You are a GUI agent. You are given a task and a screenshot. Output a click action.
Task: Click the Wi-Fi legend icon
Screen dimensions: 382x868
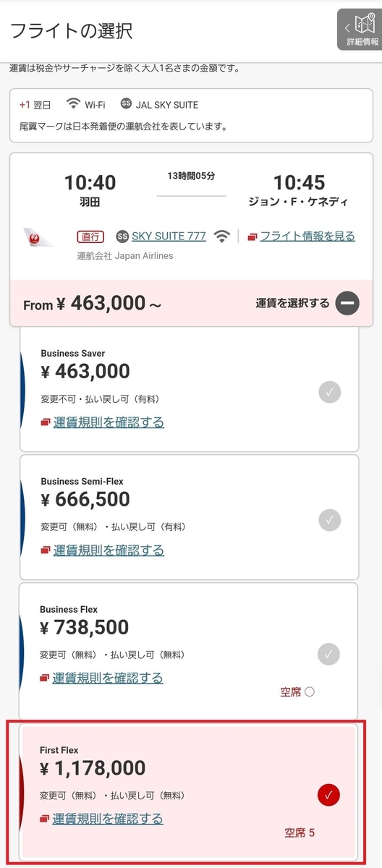(x=73, y=103)
